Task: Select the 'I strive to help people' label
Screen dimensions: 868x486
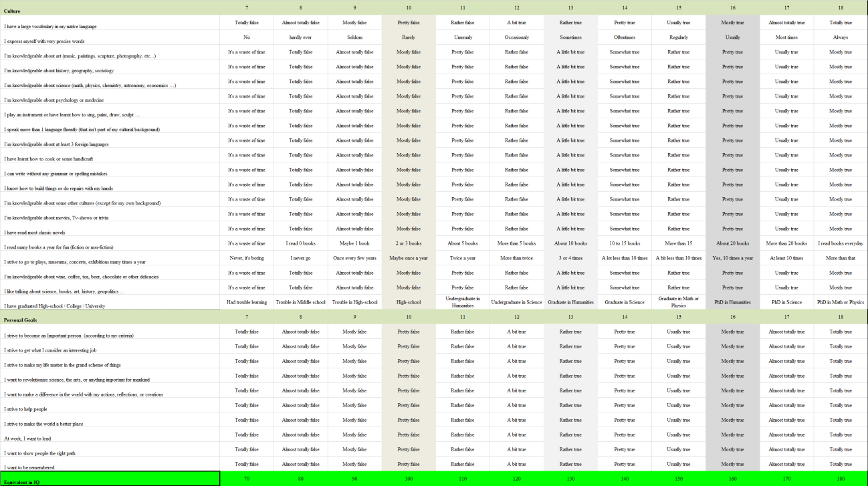Action: click(25, 409)
